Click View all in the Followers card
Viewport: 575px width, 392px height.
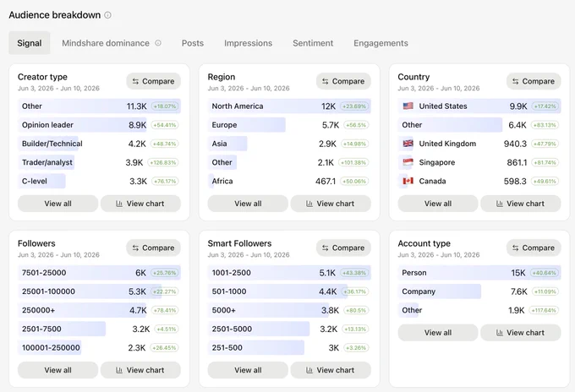point(58,370)
